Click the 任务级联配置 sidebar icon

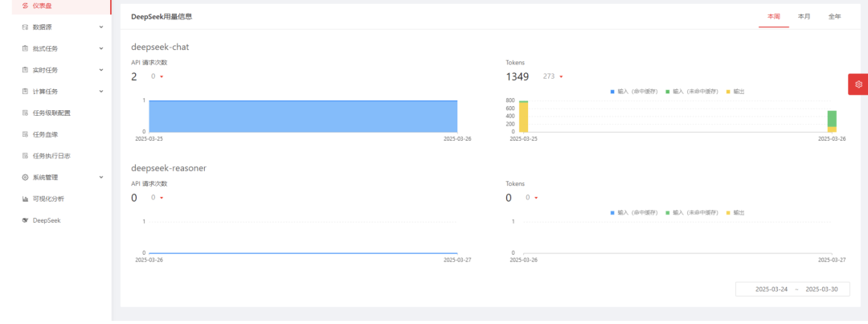[25, 113]
